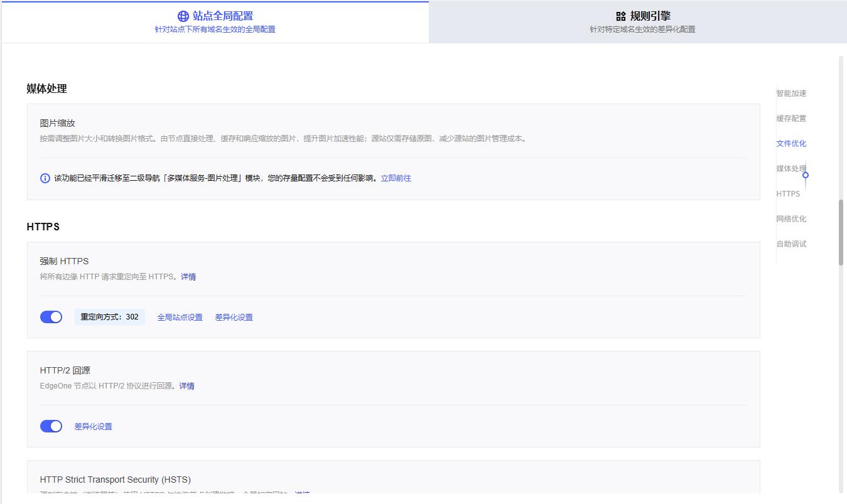Click the subtitle 针对特定域名生效的差异化配置
Screen dimensions: 847x504
[x=642, y=29]
